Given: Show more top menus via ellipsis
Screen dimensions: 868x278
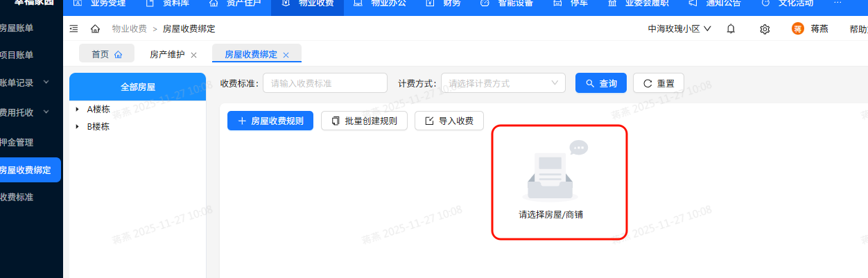Looking at the screenshot, I should (x=838, y=3).
